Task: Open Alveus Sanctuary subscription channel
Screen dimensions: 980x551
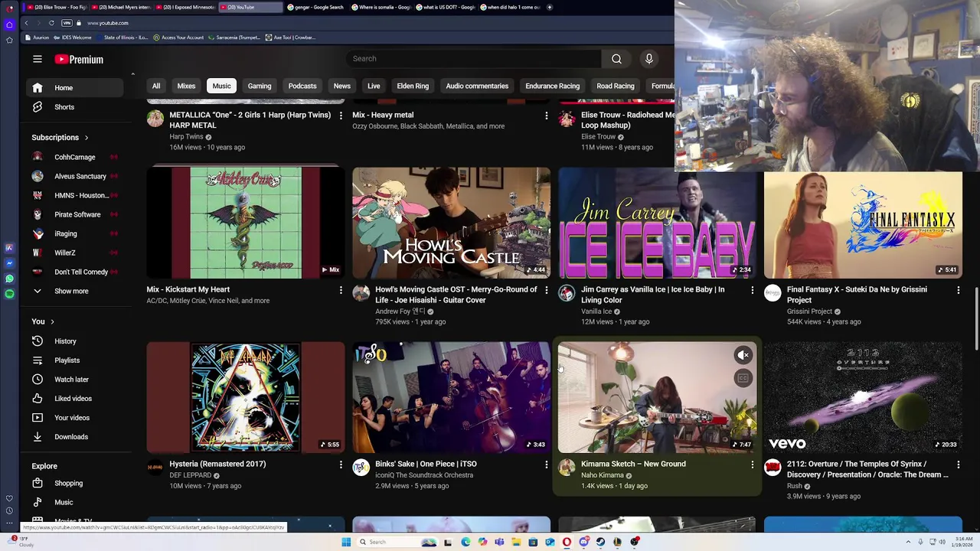Action: click(74, 177)
